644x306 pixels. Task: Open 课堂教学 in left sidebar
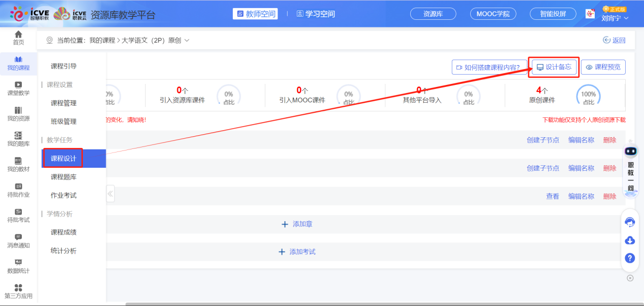[18, 88]
